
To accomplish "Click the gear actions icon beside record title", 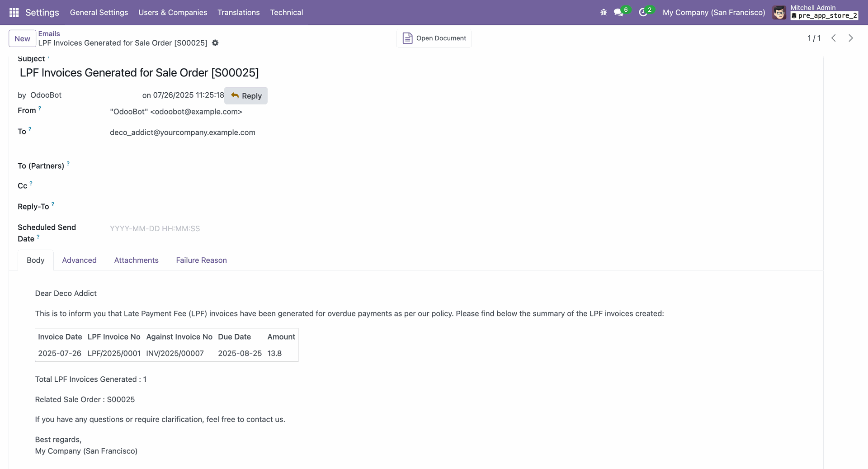I will click(215, 43).
